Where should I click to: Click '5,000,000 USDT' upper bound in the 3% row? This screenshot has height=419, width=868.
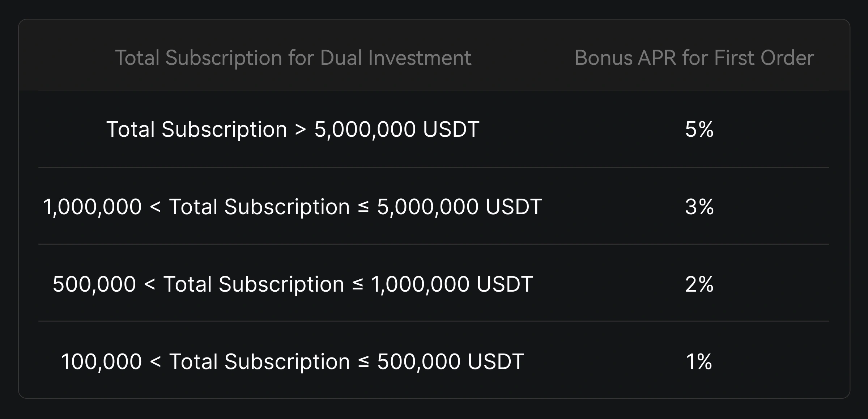pyautogui.click(x=459, y=207)
